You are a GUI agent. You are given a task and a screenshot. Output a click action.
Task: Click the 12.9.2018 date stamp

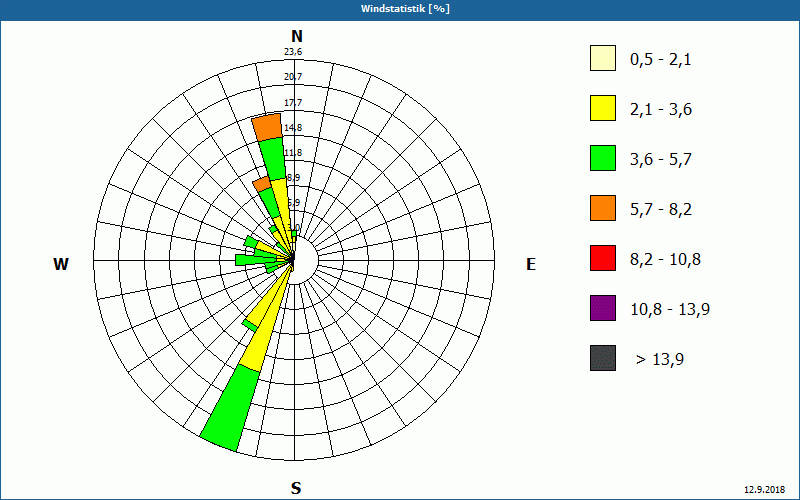[764, 490]
